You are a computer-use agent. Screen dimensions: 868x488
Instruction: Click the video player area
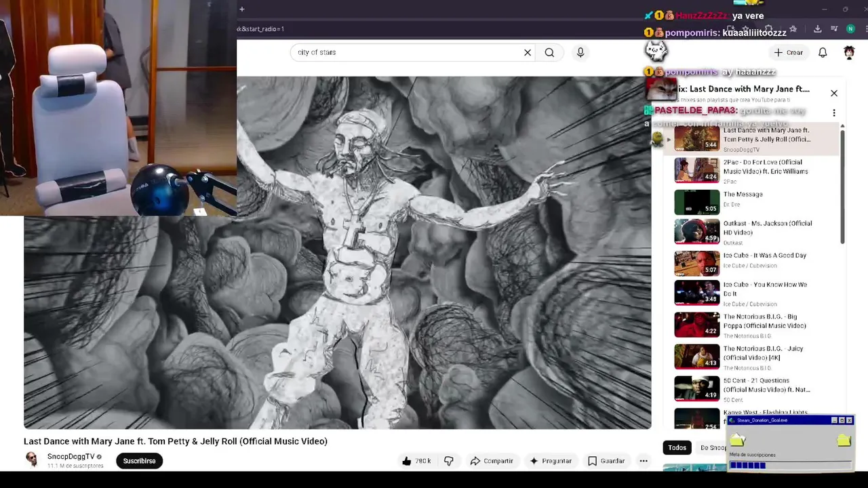tap(338, 252)
